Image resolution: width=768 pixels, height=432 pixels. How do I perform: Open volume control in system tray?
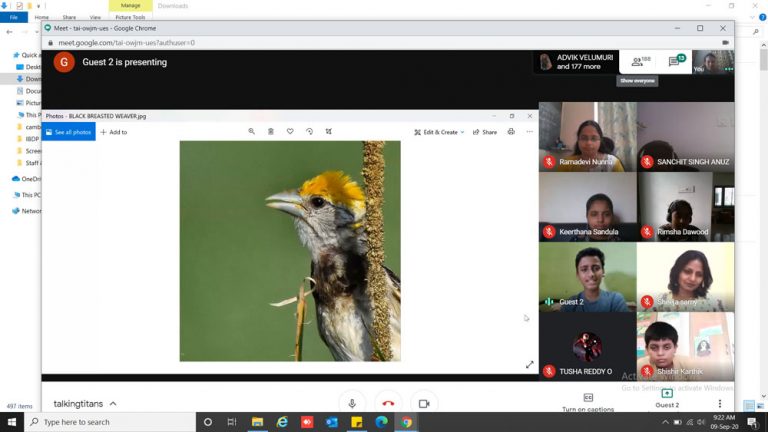pos(701,422)
